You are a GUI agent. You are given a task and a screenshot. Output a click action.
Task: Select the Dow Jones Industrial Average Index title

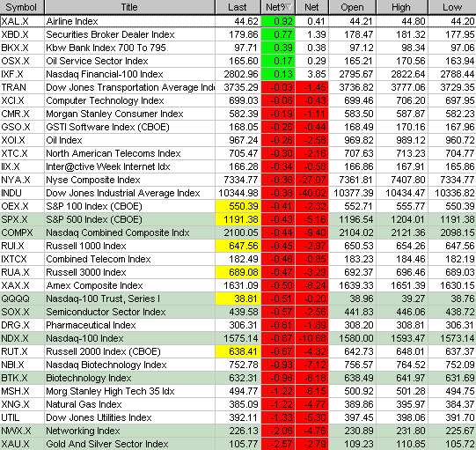pyautogui.click(x=123, y=193)
